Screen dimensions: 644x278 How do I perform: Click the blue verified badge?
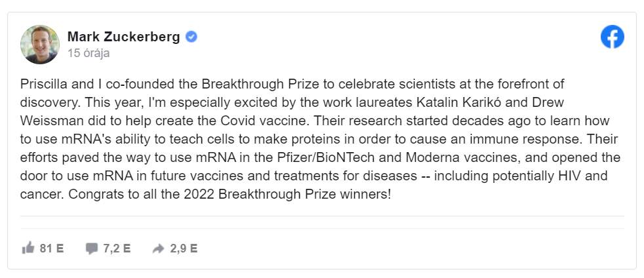point(191,37)
